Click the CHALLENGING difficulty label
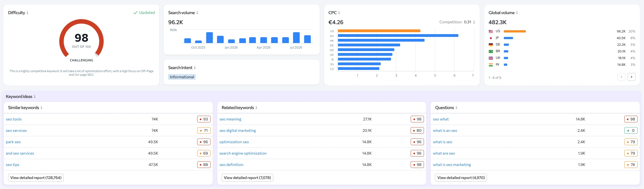 click(82, 60)
